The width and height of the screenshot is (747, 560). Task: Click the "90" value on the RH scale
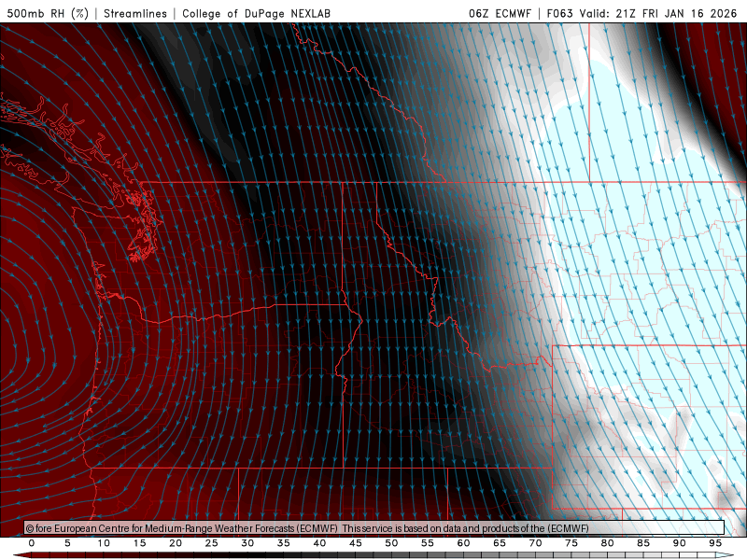680,543
